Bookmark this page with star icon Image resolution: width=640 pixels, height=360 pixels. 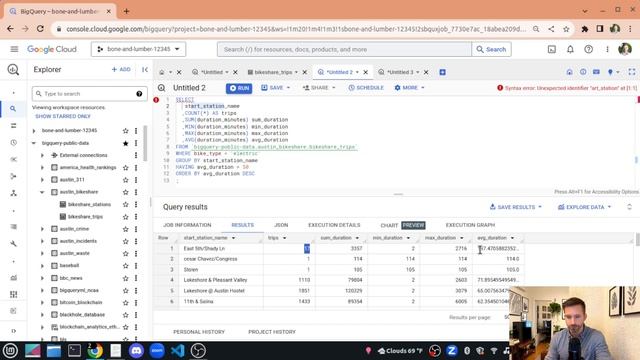point(566,29)
